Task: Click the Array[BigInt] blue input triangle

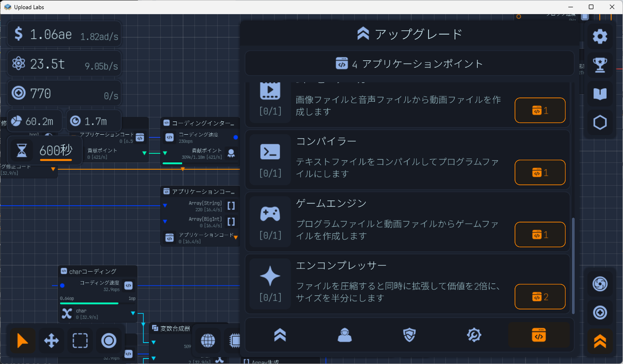Action: point(165,222)
